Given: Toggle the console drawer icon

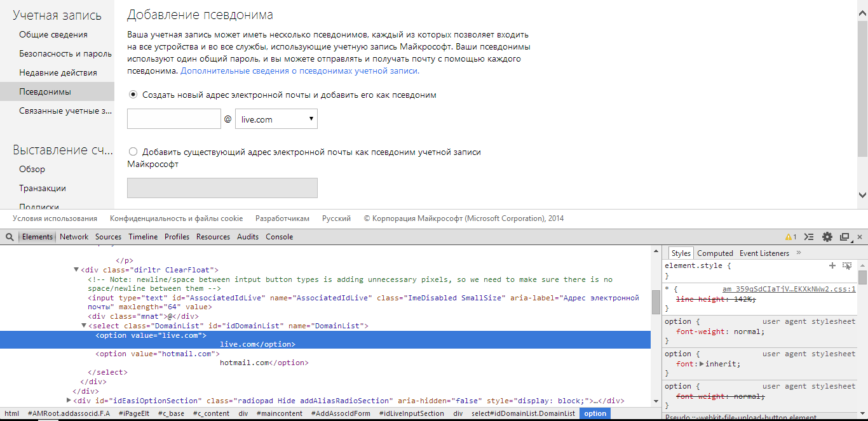Looking at the screenshot, I should tap(809, 237).
